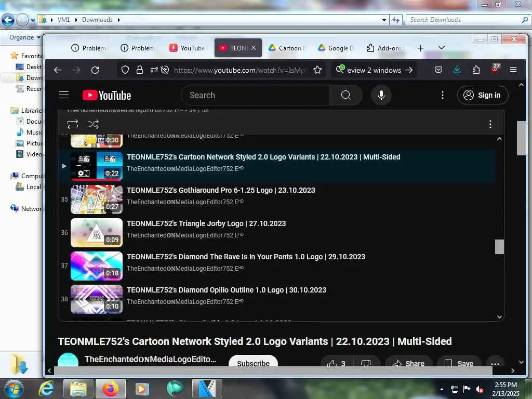Open the Firefox application hamburger menu

point(513,70)
